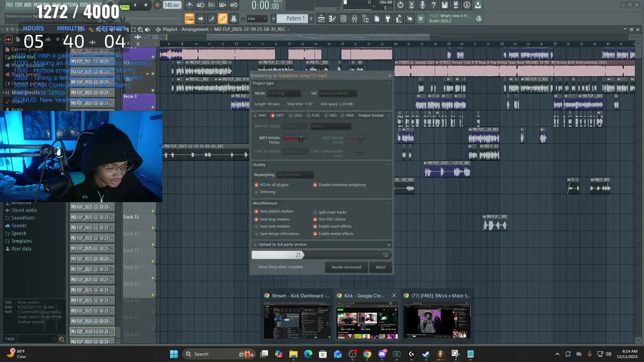Toggle the Stamp tool icon in toolbar
Image resolution: width=644 pixels, height=362 pixels.
point(233,19)
